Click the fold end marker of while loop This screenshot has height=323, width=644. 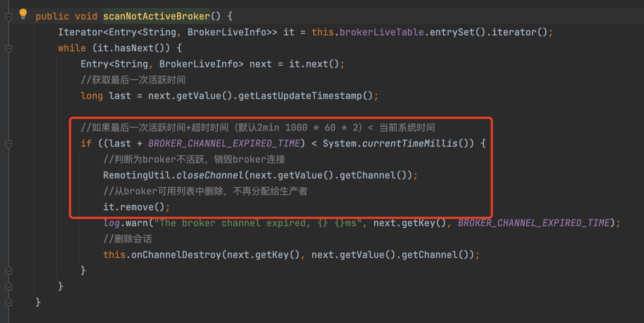(8, 286)
